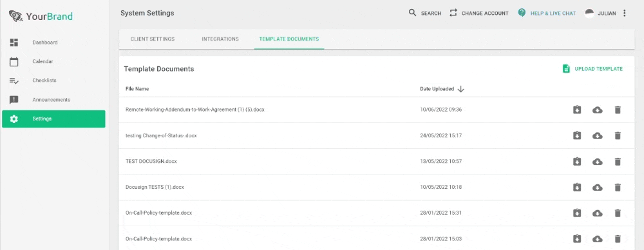Click the Julian user avatar

589,13
